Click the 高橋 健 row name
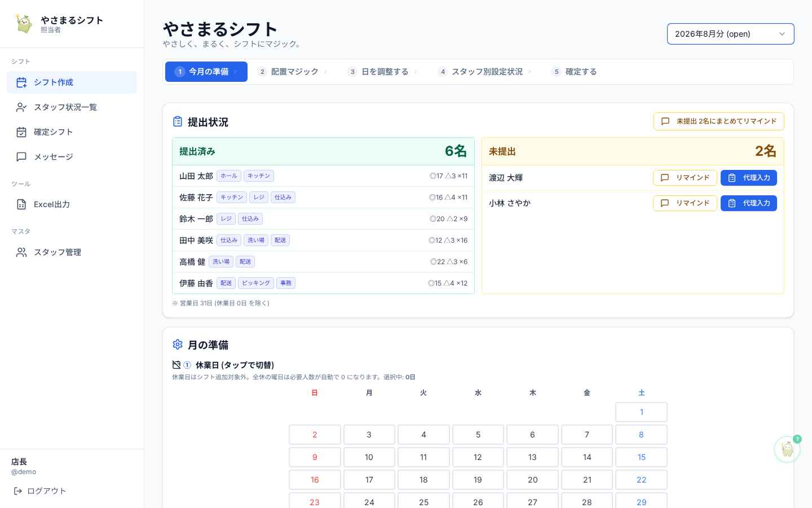Viewport: 812px width, 508px height. coord(192,262)
